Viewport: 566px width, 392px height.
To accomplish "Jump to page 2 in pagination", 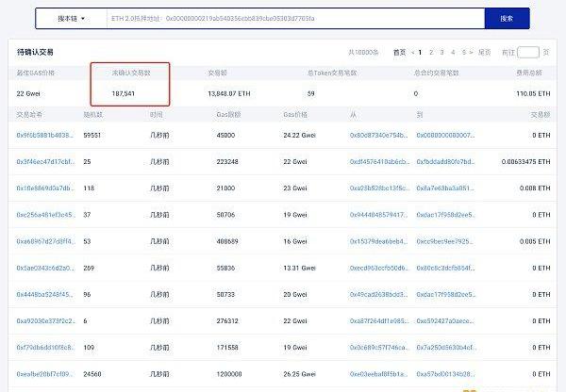I will click(432, 52).
